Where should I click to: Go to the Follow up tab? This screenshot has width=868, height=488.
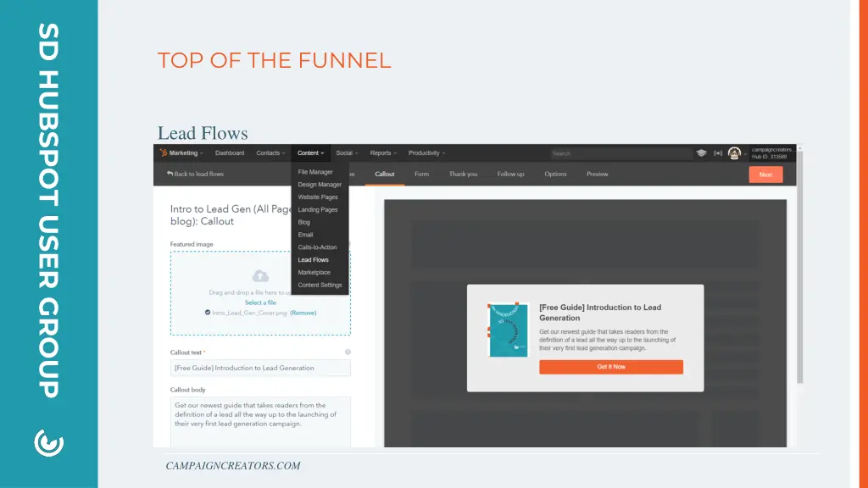510,175
